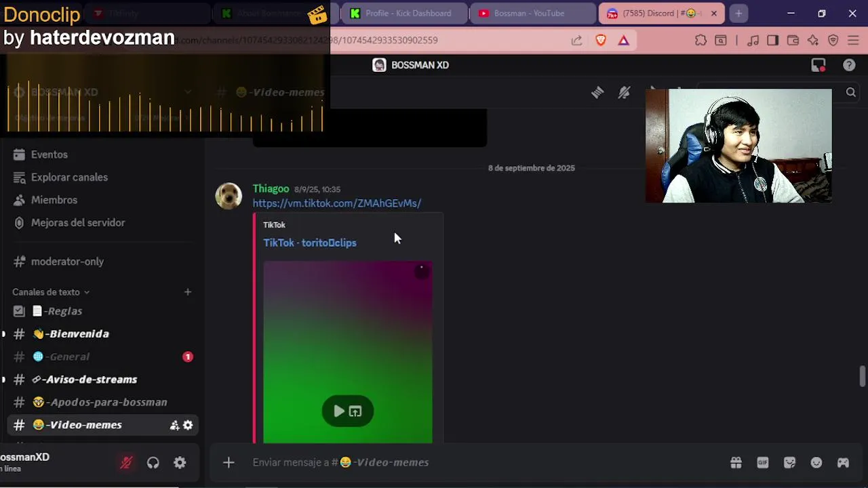Click the TikTok video thumbnail
Screen dimensions: 868x488
pos(348,352)
